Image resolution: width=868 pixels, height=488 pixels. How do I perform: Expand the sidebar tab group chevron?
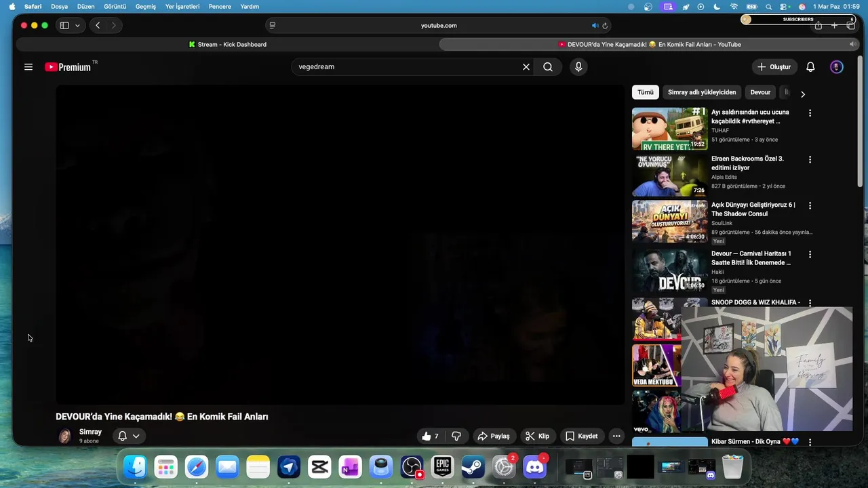tap(77, 26)
